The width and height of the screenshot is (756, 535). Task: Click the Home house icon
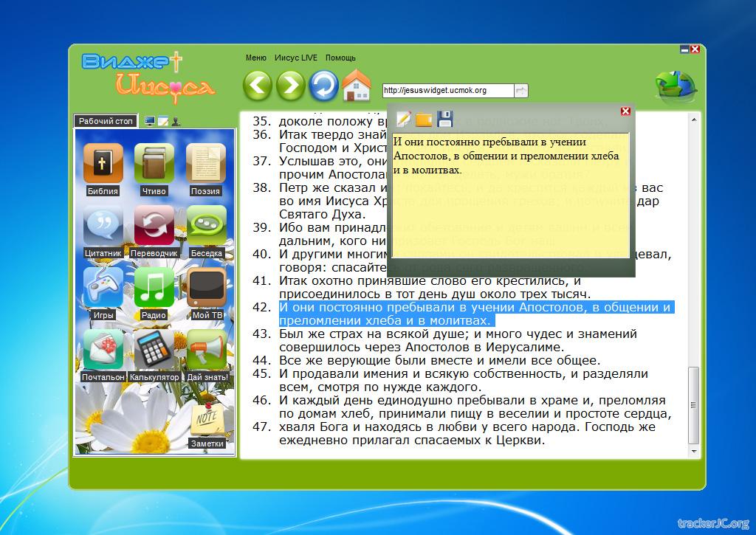(x=356, y=86)
